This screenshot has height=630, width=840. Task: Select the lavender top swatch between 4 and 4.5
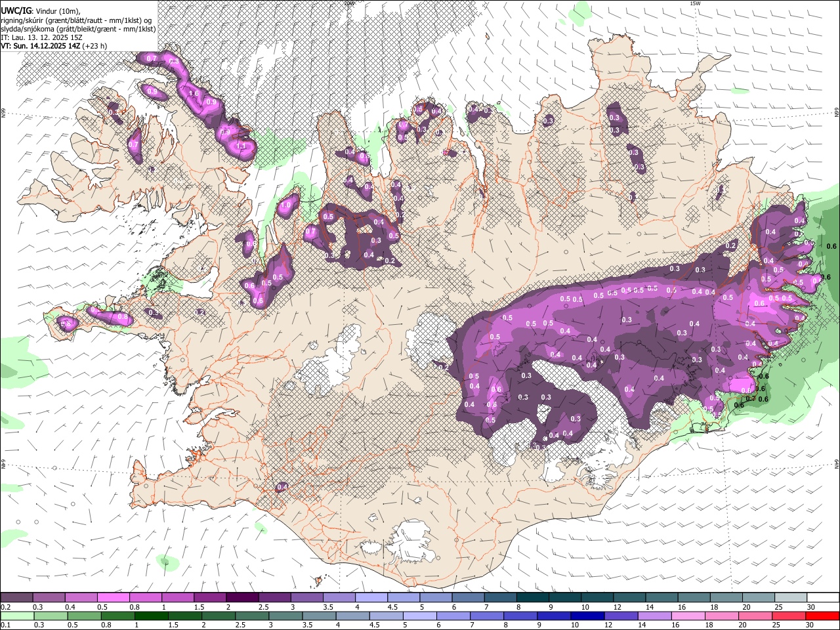coord(371,597)
